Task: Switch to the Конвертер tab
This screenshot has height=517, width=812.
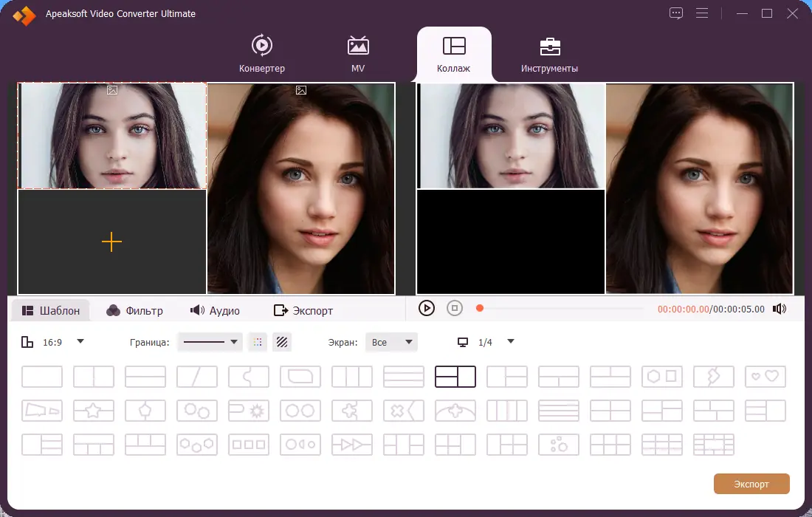Action: tap(262, 54)
